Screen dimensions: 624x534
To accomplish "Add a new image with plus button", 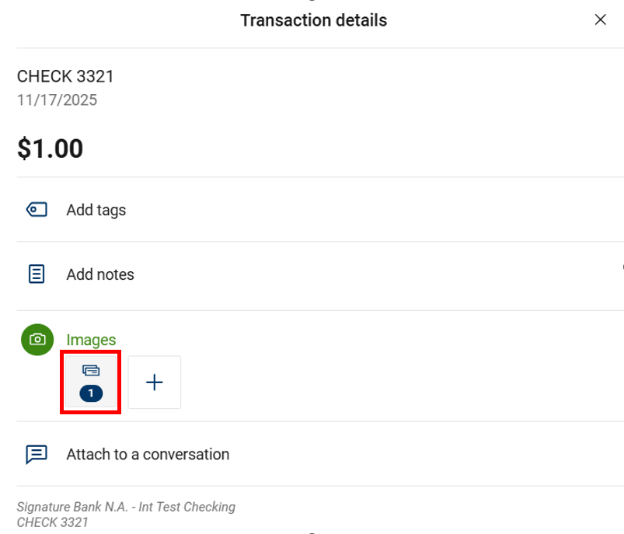I will click(x=154, y=382).
